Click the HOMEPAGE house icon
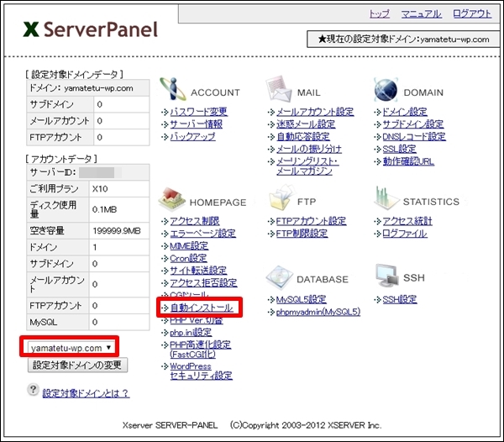 (x=172, y=200)
